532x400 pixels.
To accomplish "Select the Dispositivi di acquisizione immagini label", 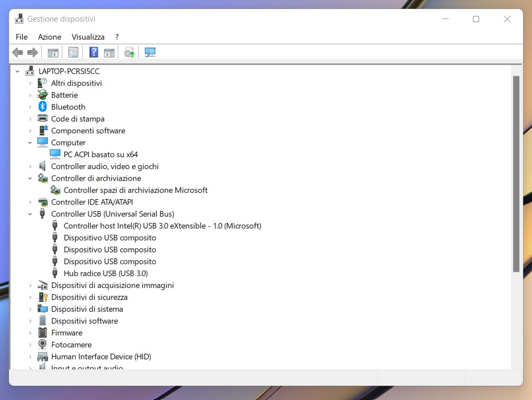I will tap(112, 285).
